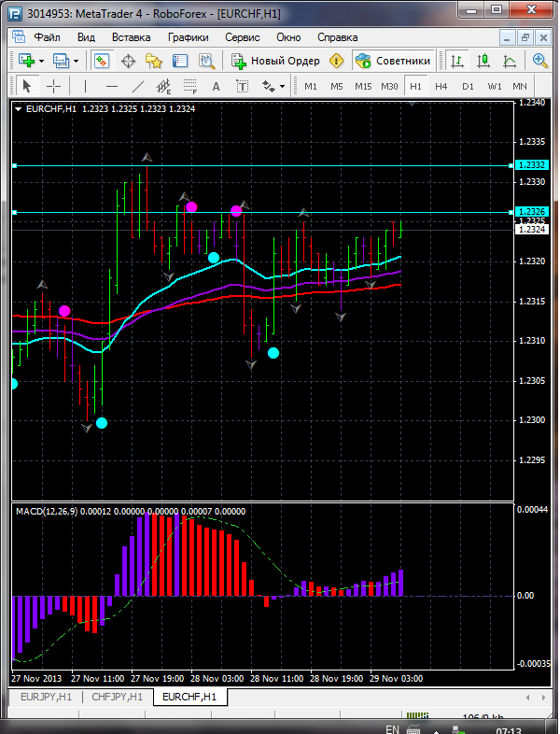Switch chart to Line Chart mode
Screen dimensions: 560x734
(x=510, y=61)
